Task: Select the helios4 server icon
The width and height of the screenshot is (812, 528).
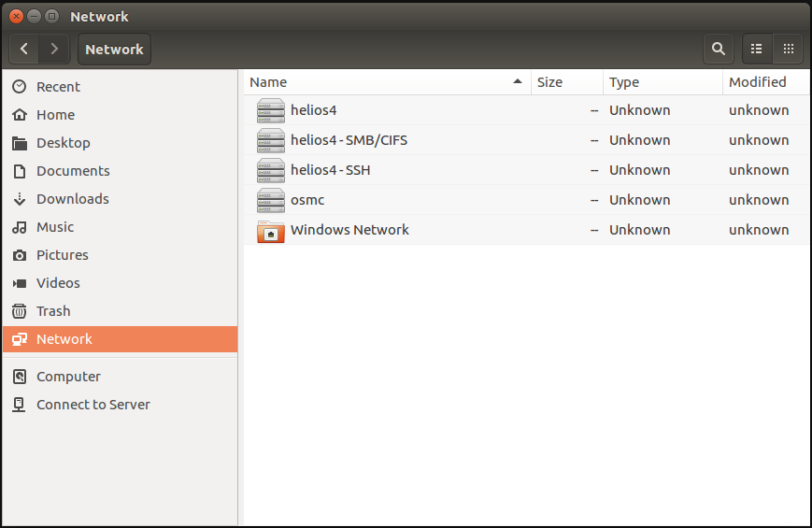Action: point(271,110)
